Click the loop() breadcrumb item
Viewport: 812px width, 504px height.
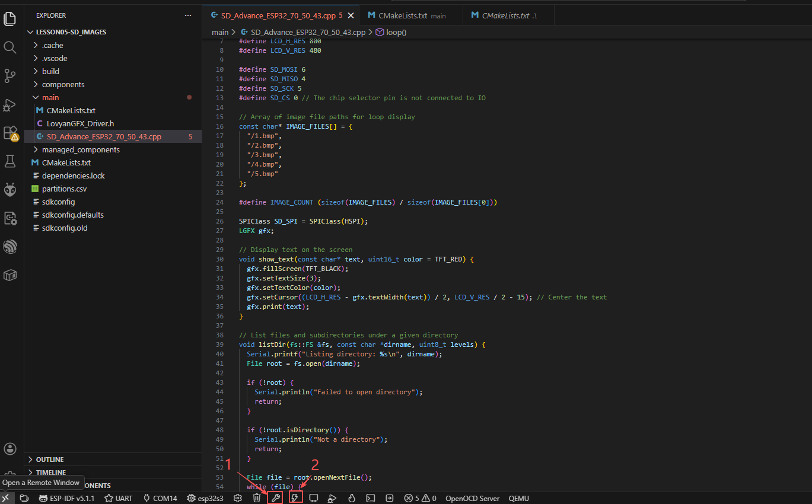coord(396,32)
